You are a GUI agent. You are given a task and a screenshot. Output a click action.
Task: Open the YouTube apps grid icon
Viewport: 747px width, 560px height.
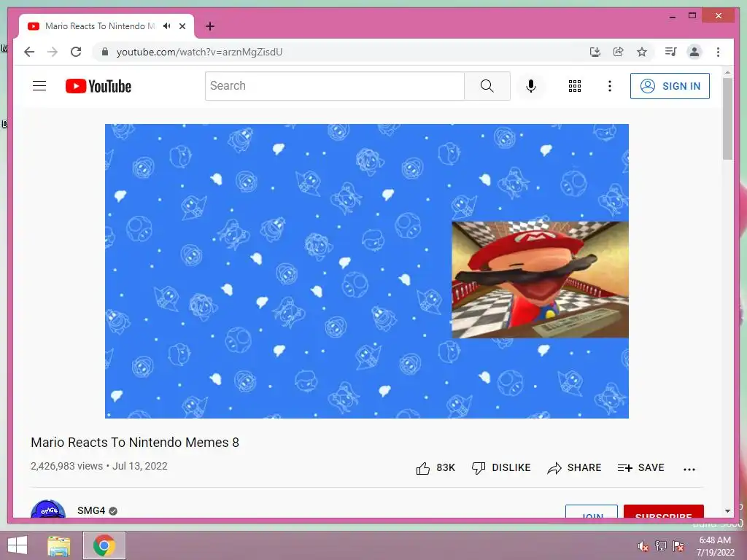pyautogui.click(x=575, y=86)
